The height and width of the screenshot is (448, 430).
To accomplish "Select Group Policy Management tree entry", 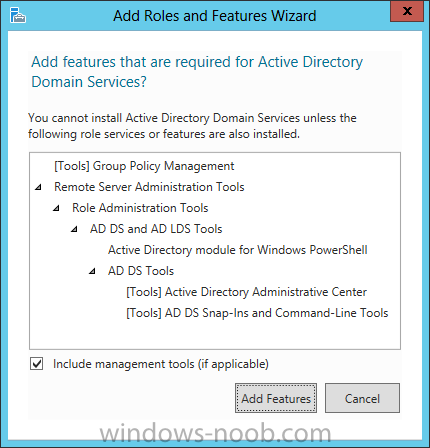I will [144, 166].
